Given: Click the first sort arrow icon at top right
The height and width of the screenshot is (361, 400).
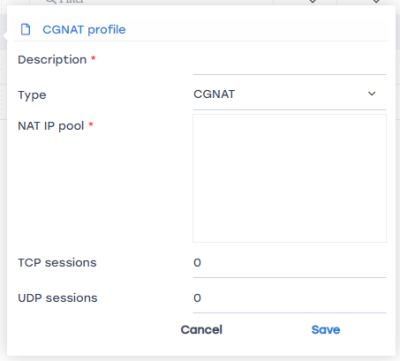Looking at the screenshot, I should [313, 2].
